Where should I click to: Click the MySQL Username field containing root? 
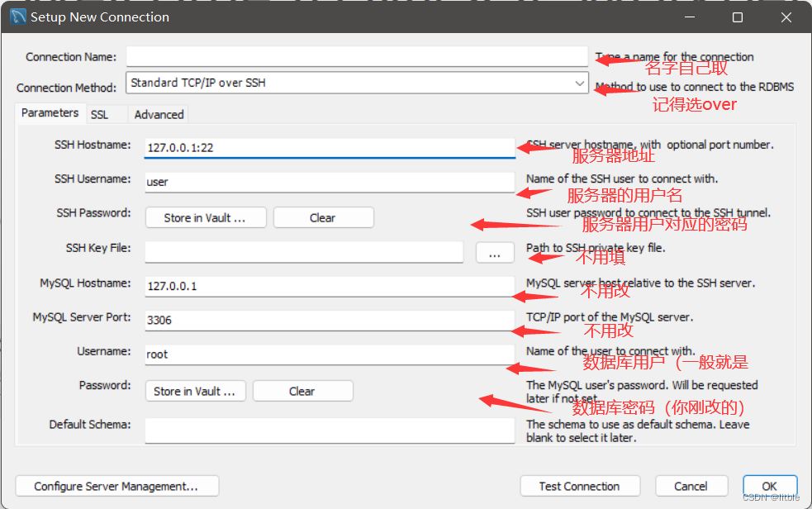[x=330, y=354]
